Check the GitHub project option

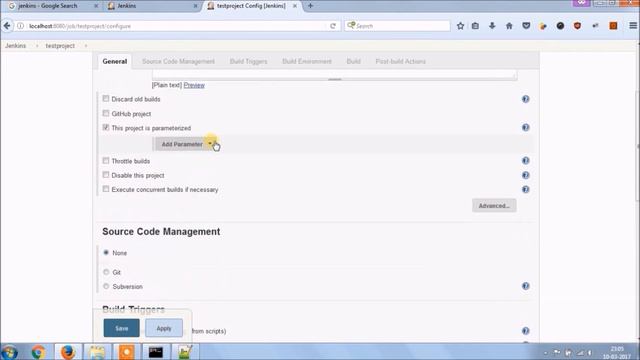(106, 113)
